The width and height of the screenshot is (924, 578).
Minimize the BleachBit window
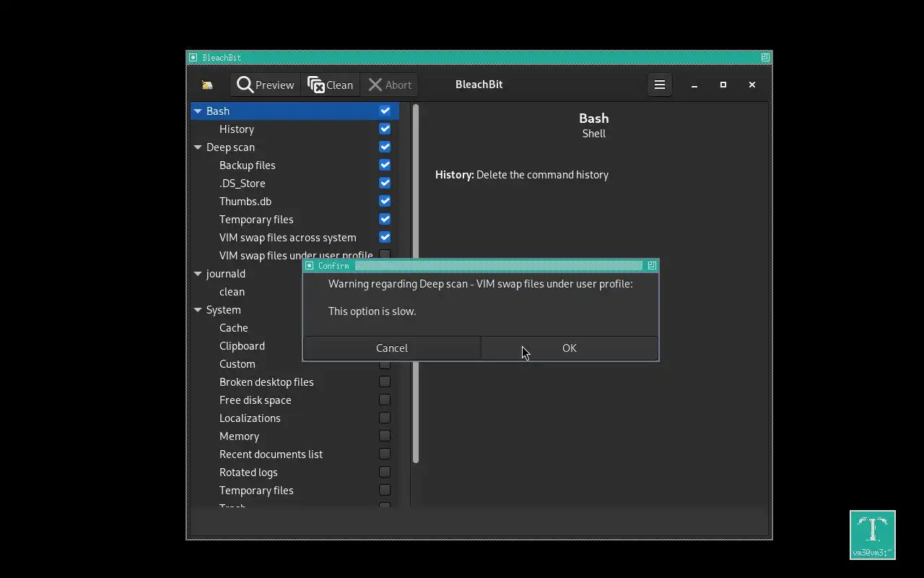tap(694, 85)
